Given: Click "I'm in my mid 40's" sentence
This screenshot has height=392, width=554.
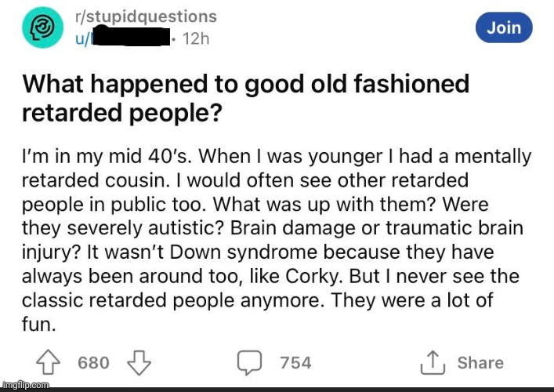Looking at the screenshot, I should coord(107,156).
